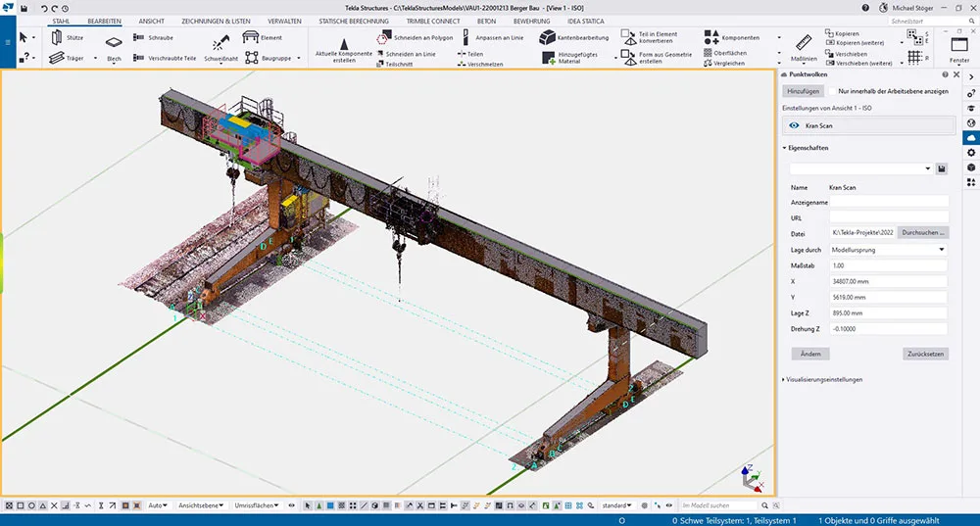Click the Verschmelzen command
Viewport: 980px width, 526px height.
pyautogui.click(x=480, y=64)
